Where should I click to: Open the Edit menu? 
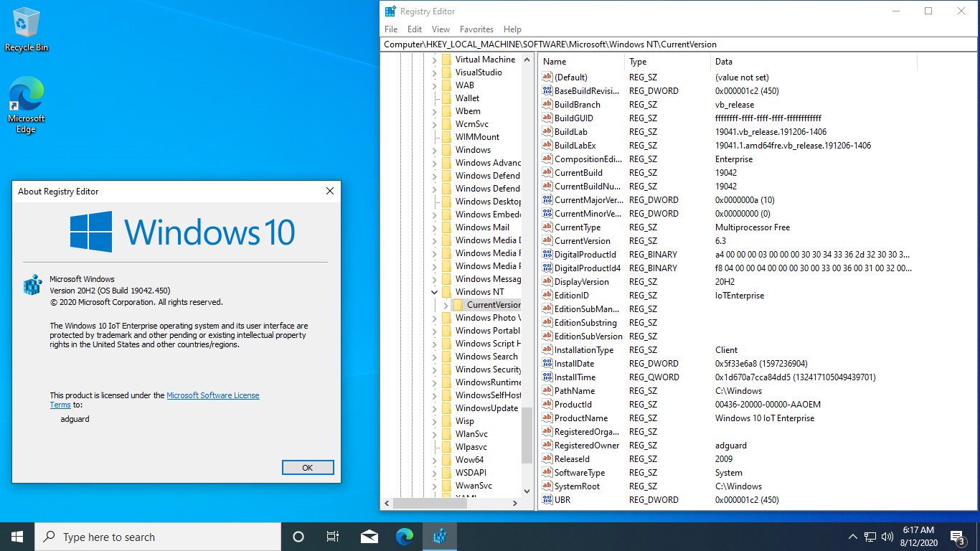click(x=415, y=29)
